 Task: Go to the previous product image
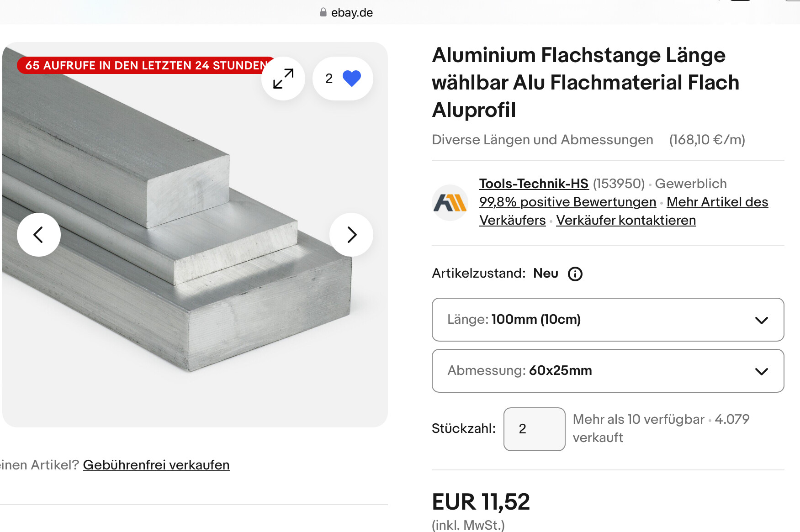[x=39, y=235]
